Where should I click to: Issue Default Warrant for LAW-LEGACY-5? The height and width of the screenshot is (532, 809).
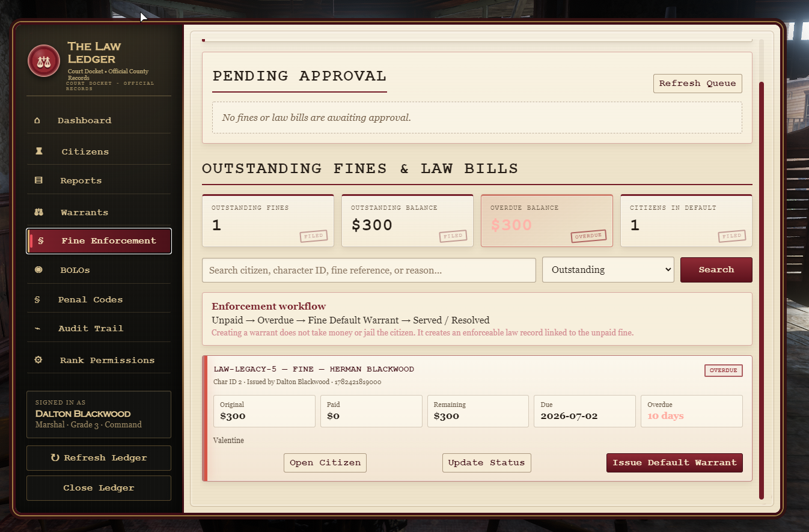[x=674, y=463]
